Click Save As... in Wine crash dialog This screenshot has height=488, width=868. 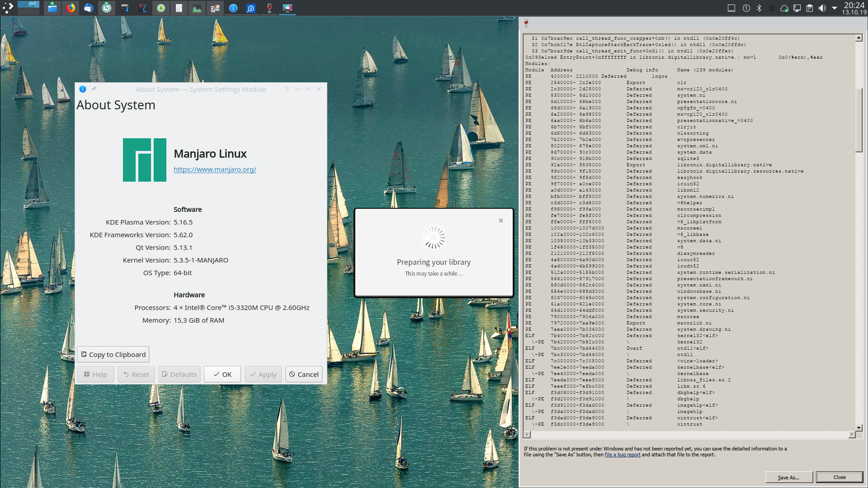point(788,477)
